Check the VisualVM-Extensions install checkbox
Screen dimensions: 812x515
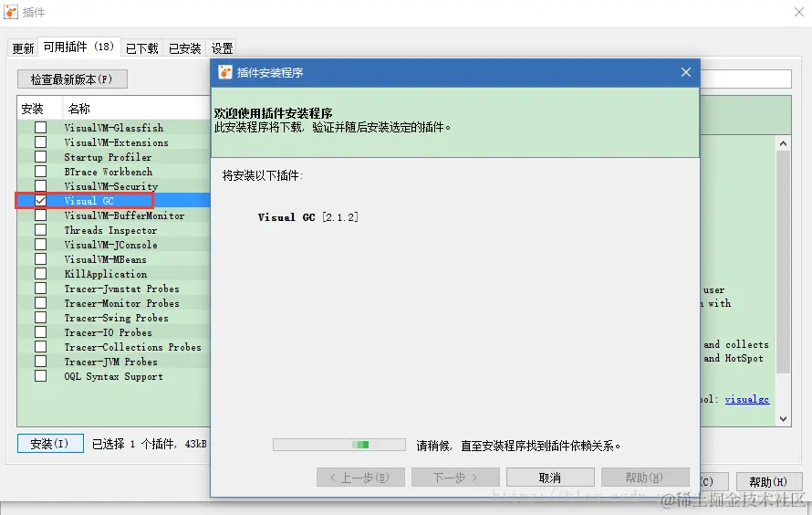coord(40,142)
